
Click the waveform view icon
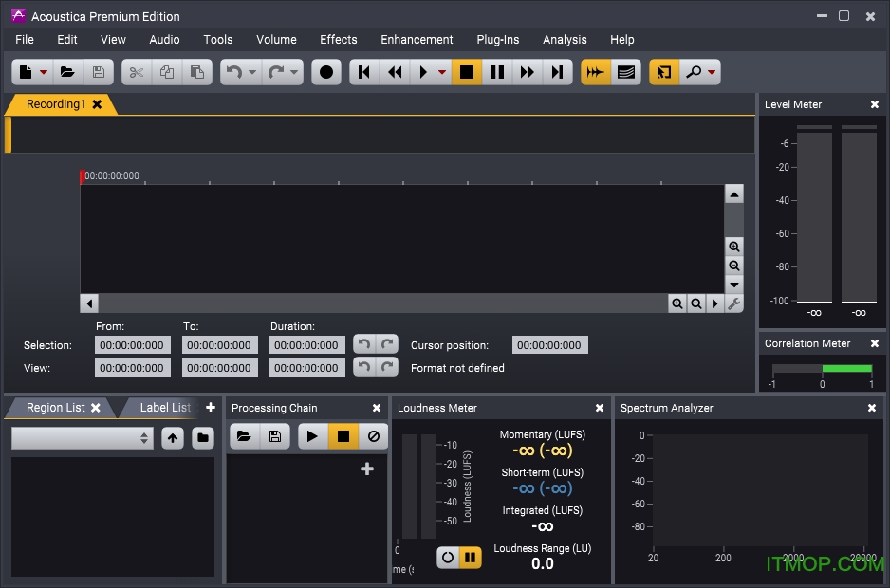(596, 71)
